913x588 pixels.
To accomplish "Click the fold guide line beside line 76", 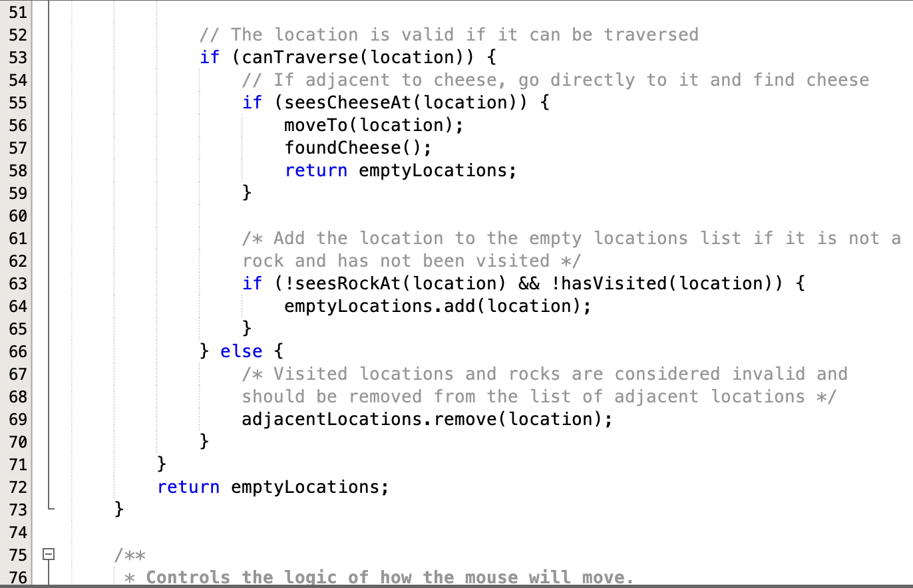I will pos(50,576).
